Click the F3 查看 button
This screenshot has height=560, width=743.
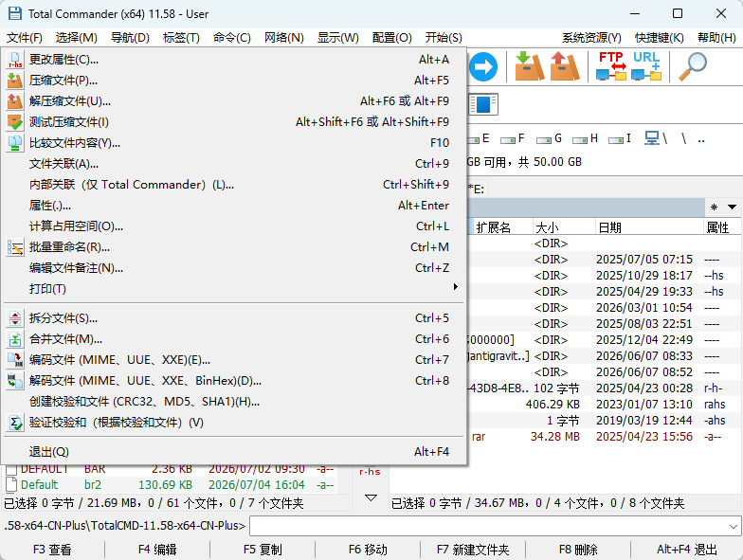coord(52,550)
